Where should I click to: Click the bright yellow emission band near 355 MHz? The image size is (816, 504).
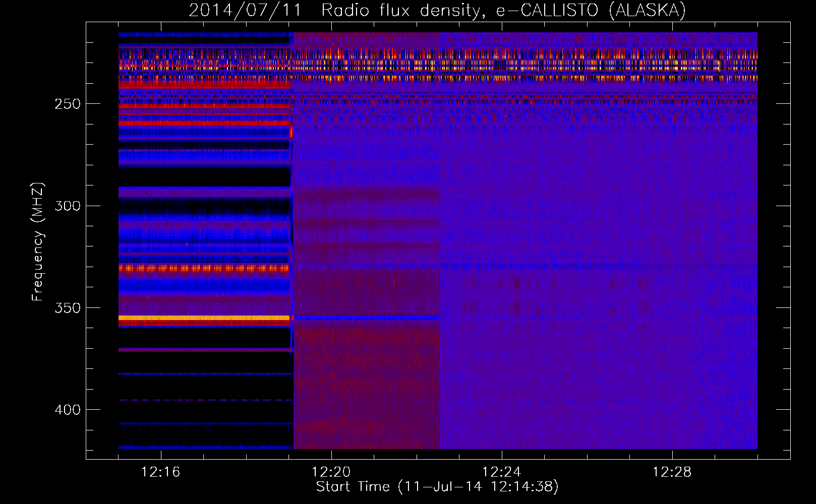point(204,318)
